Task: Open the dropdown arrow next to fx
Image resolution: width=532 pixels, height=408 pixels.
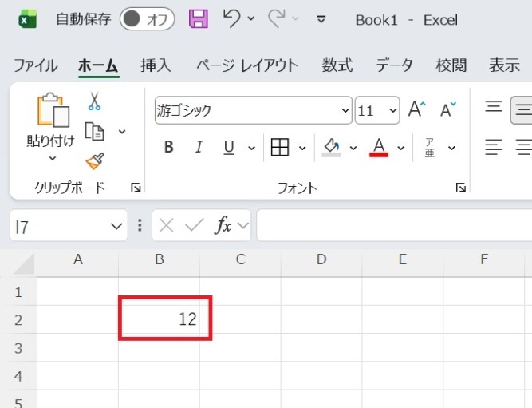Action: pyautogui.click(x=243, y=225)
